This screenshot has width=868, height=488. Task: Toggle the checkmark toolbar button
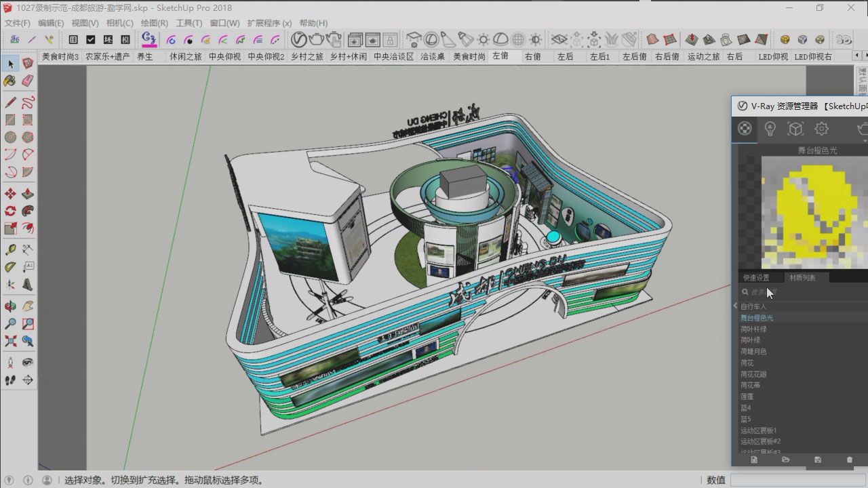[x=90, y=40]
